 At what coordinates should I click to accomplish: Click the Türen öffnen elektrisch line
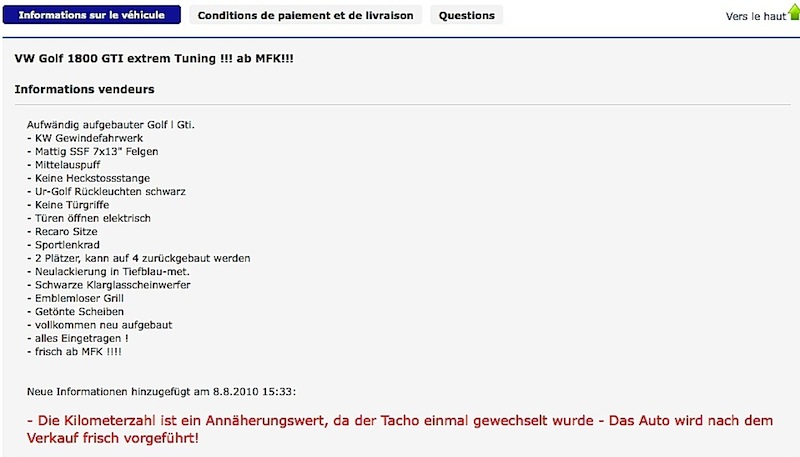89,218
